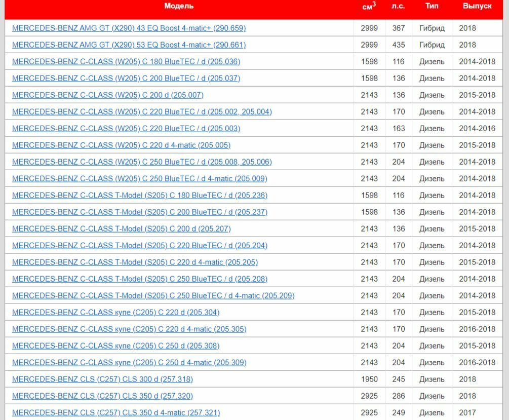The width and height of the screenshot is (509, 420).
Task: Select 1598 displacement in the 205.236 row
Action: (x=369, y=196)
